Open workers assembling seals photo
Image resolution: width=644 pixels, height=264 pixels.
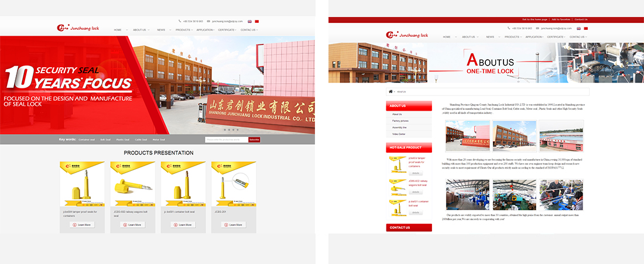[x=561, y=194]
